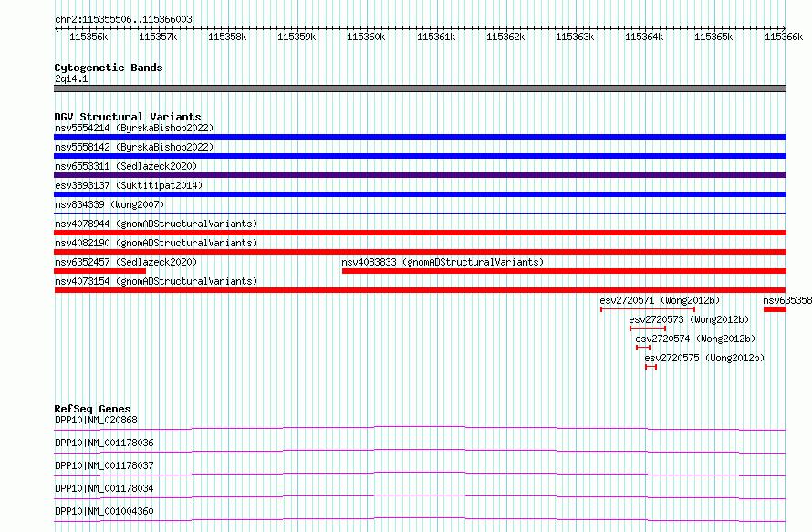Open variant nsv4078944 (gnomADStructuralVariants) label

click(x=156, y=224)
